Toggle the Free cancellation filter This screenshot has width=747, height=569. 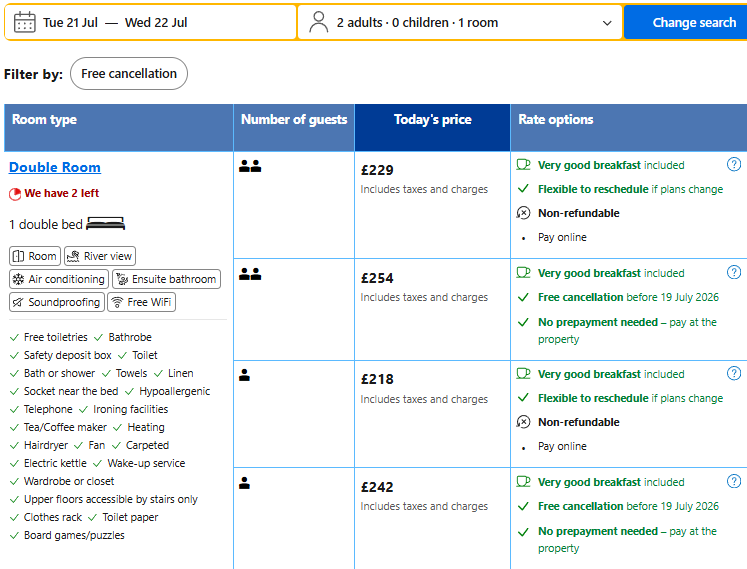pos(129,73)
